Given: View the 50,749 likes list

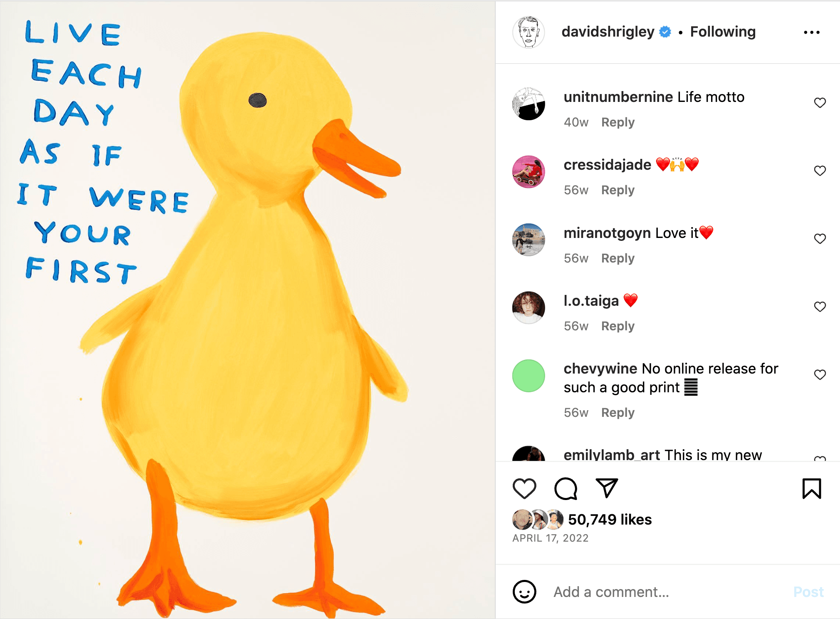Looking at the screenshot, I should [x=610, y=519].
